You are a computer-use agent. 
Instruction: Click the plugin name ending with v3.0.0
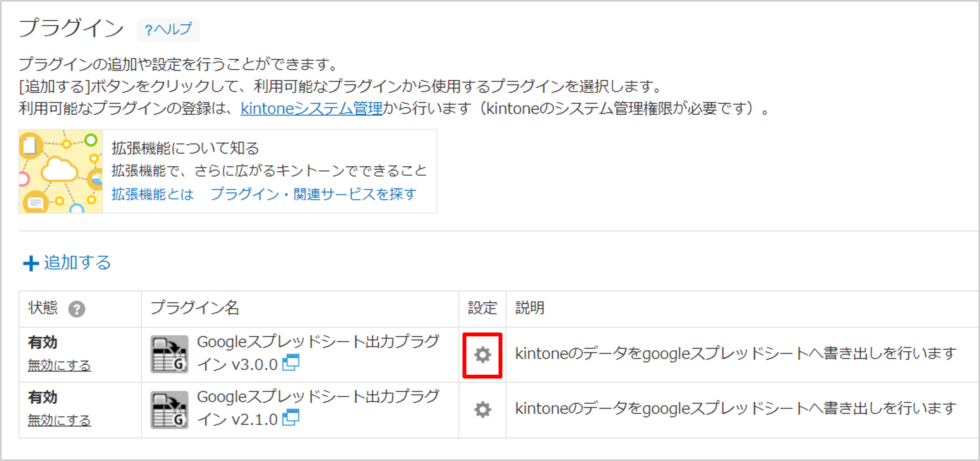point(318,353)
